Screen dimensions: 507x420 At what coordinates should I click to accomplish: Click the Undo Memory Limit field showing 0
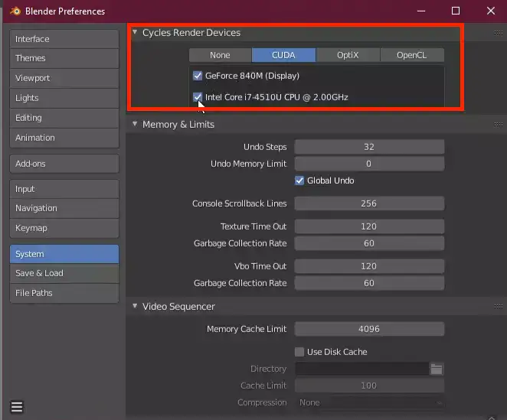click(x=369, y=164)
